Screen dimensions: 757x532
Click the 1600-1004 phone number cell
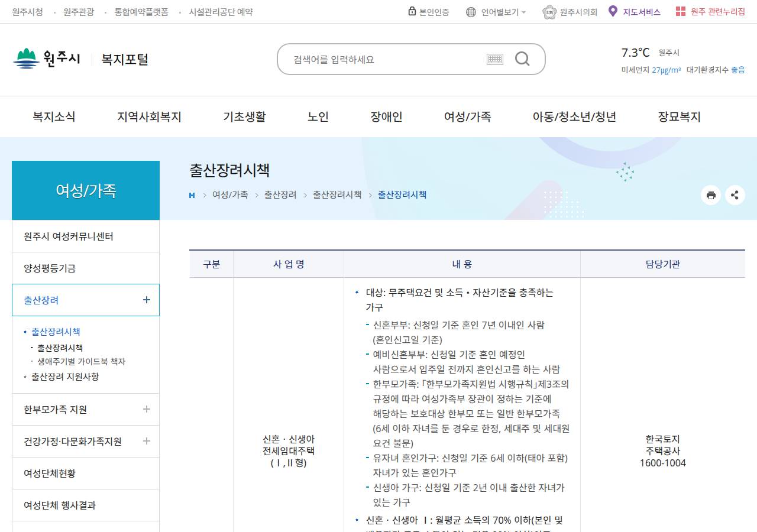coord(662,463)
